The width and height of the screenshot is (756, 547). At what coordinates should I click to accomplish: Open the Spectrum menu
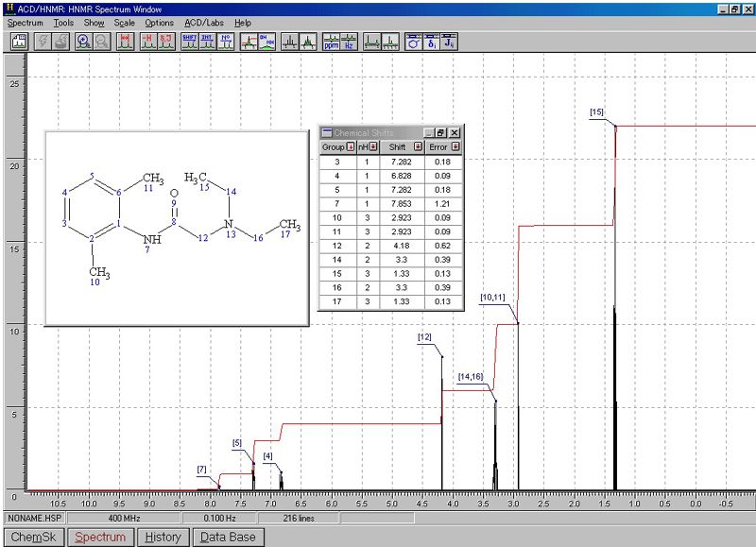pyautogui.click(x=26, y=23)
